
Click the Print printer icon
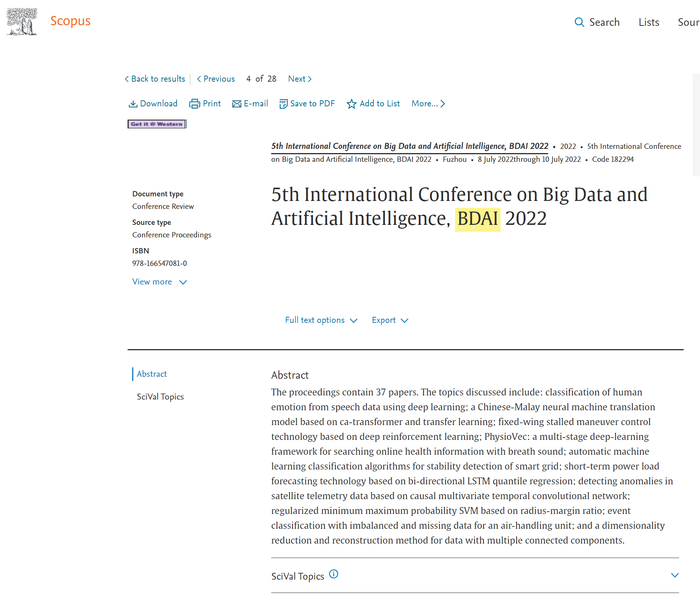tap(194, 104)
